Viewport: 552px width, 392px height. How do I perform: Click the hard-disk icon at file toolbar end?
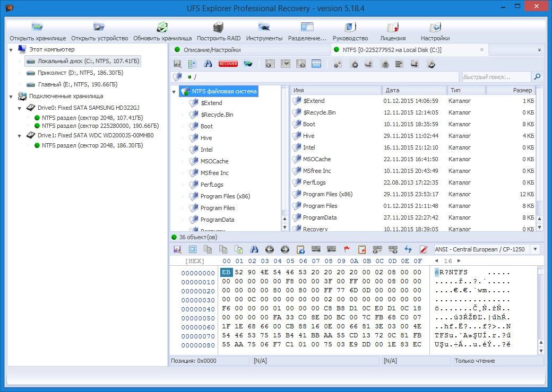pyautogui.click(x=431, y=64)
